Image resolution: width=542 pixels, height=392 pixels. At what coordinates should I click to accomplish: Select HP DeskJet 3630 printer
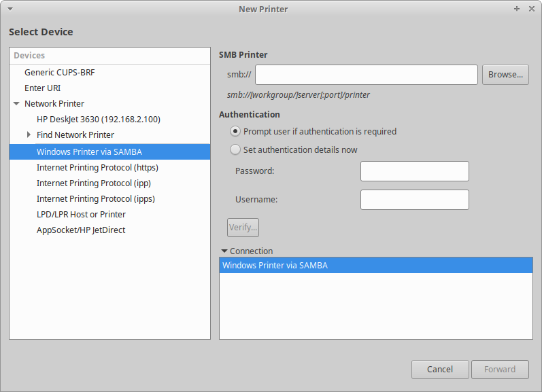point(98,119)
